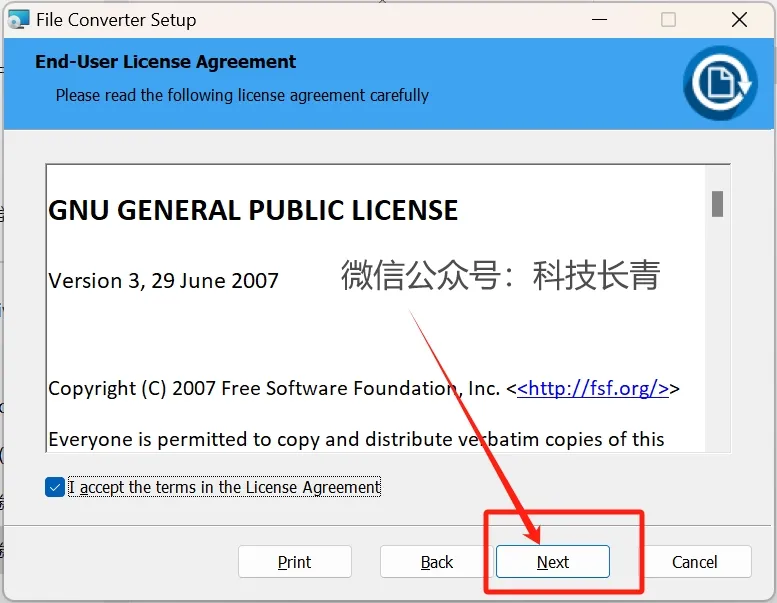
Task: Click the GNU GENERAL PUBLIC LICENSE heading
Action: 253,211
